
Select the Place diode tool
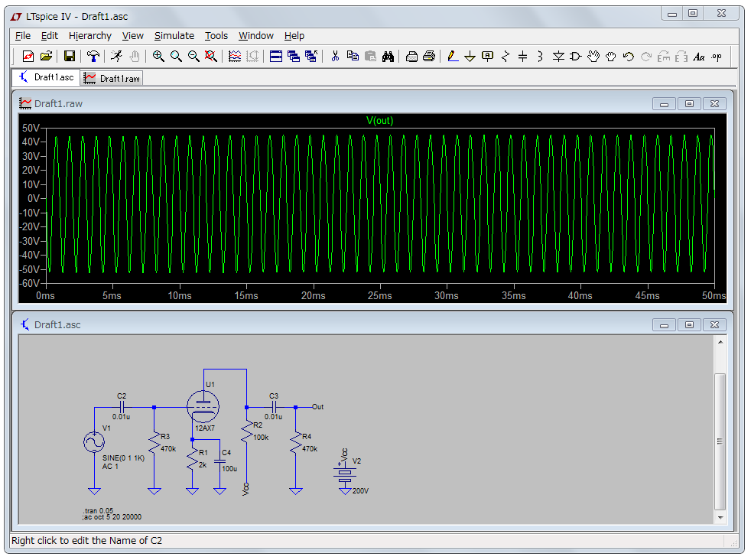click(x=558, y=56)
